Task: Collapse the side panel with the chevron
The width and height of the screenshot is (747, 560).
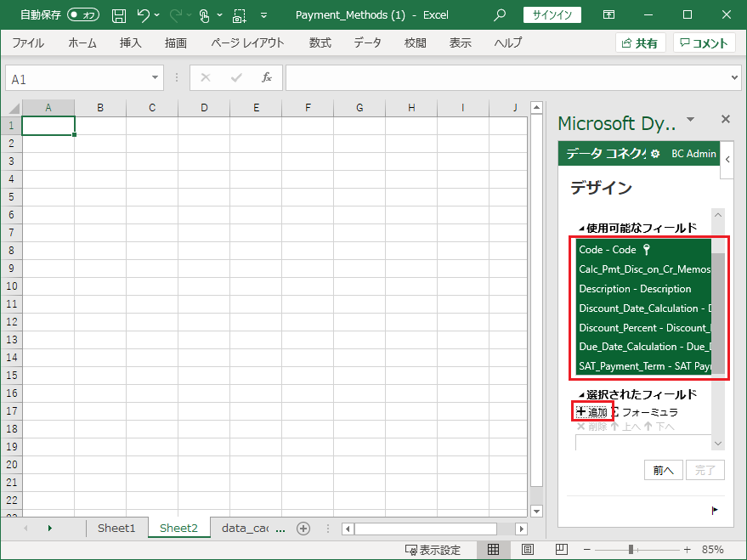Action: coord(727,160)
